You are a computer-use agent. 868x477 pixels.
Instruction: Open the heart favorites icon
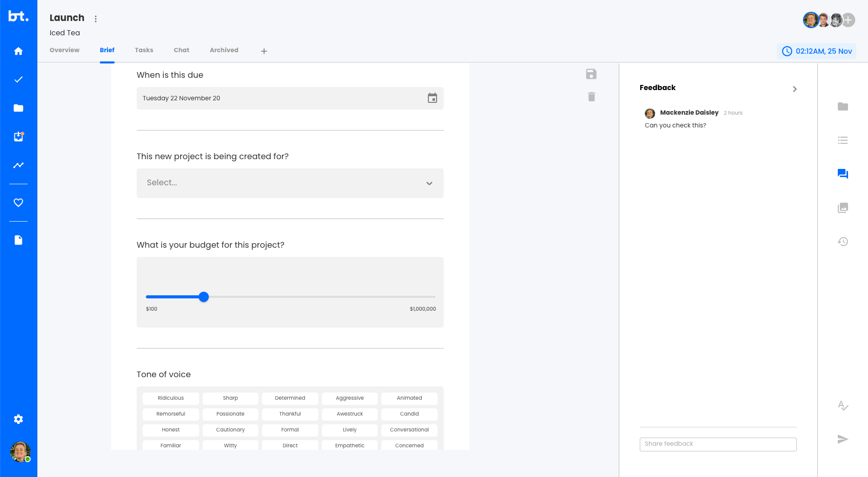point(18,203)
